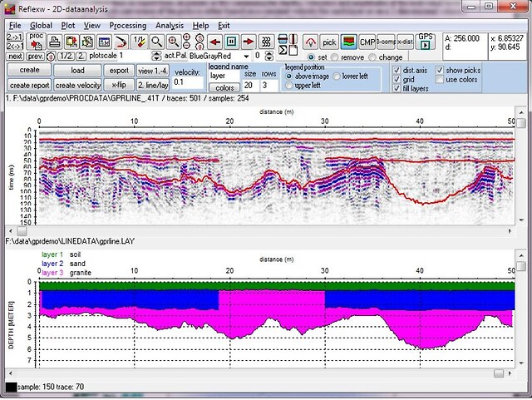Click the export button
The width and height of the screenshot is (532, 400).
pos(119,71)
